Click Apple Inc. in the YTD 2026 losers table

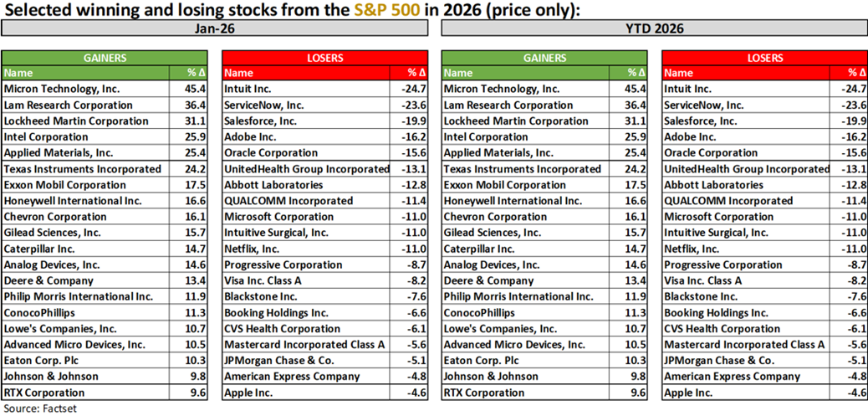688,393
